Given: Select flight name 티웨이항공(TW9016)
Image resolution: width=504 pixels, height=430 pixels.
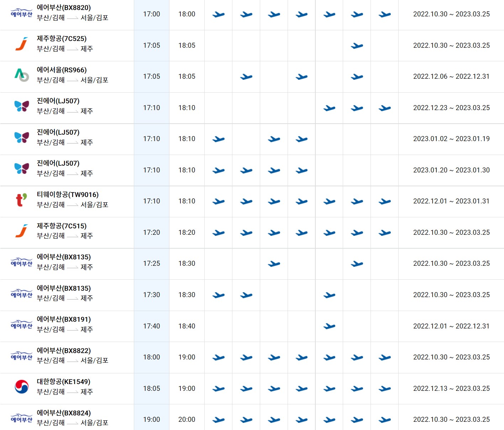Looking at the screenshot, I should coord(68,195).
